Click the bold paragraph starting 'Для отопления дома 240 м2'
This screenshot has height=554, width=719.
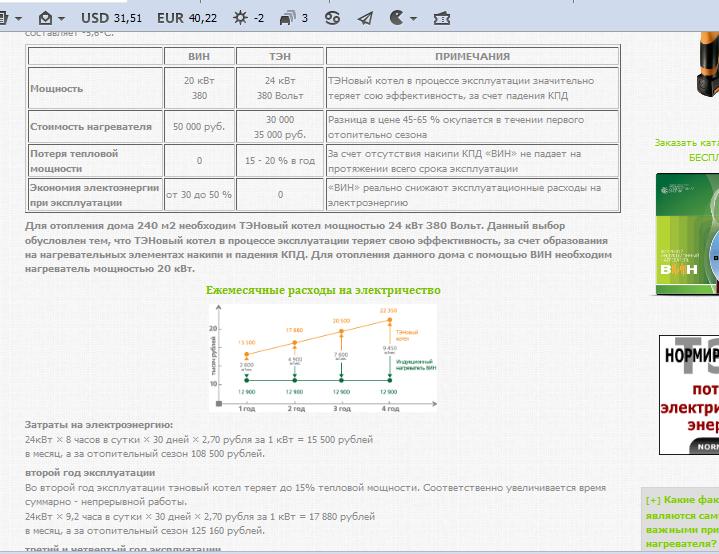point(318,247)
